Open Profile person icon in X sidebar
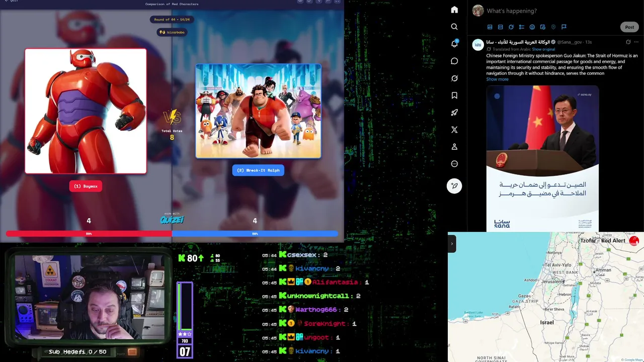This screenshot has width=644, height=362. pyautogui.click(x=454, y=147)
